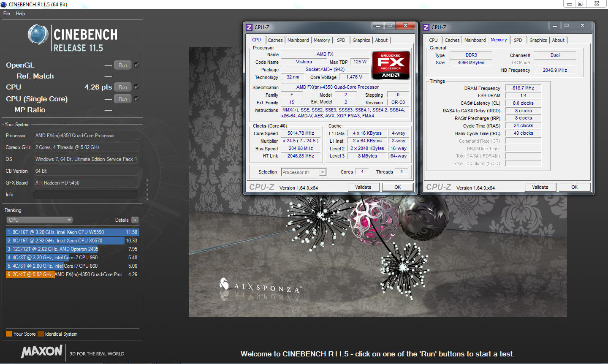Toggle the CPU test checkbox
608x364 pixels.
(x=136, y=87)
